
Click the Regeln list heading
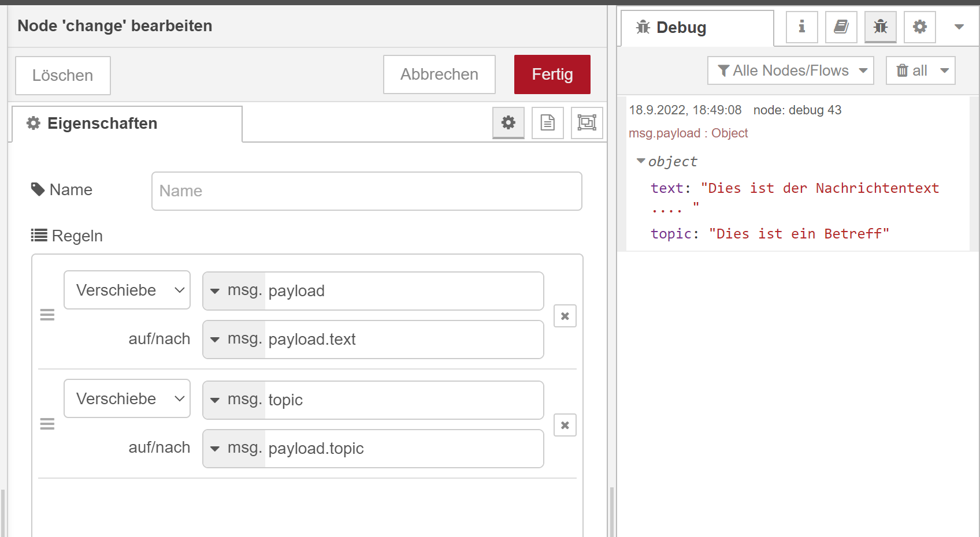coord(67,236)
